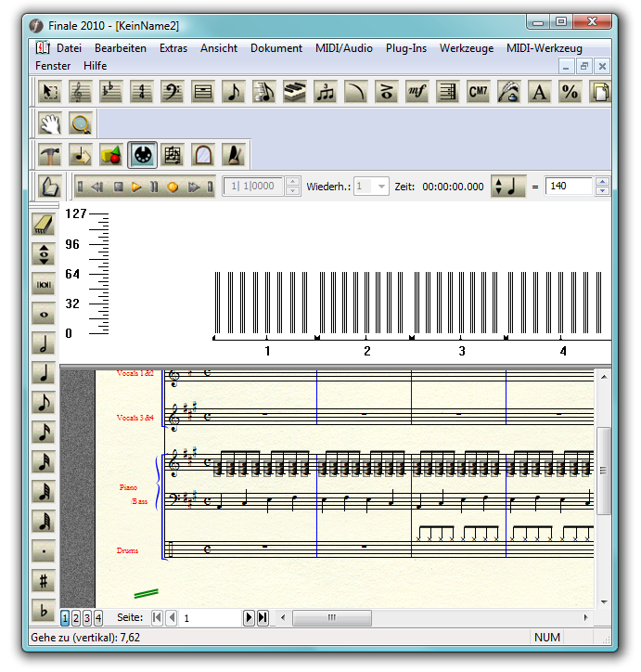Open the MIDI/Audio menu
The height and width of the screenshot is (672, 641).
point(344,48)
